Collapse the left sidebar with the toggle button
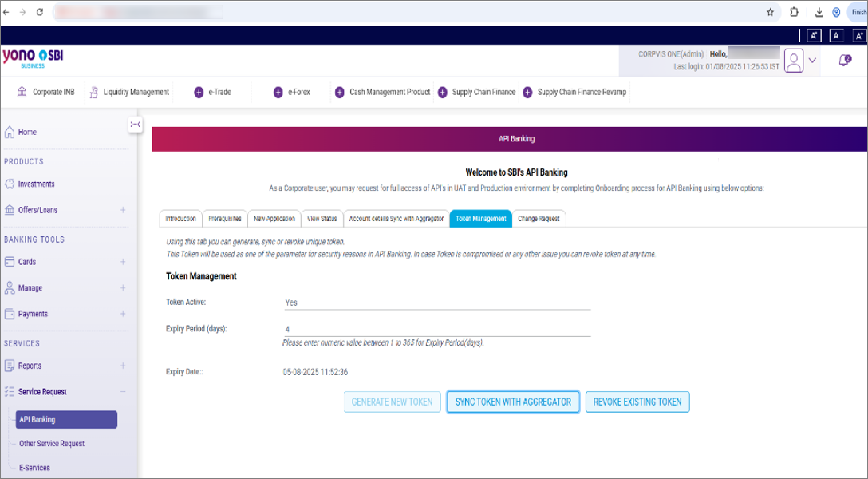Viewport: 868px width, 479px height. click(135, 125)
